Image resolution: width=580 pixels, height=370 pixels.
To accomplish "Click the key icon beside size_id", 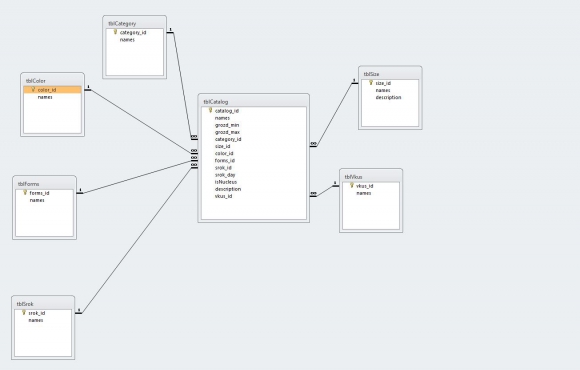I will 371,83.
